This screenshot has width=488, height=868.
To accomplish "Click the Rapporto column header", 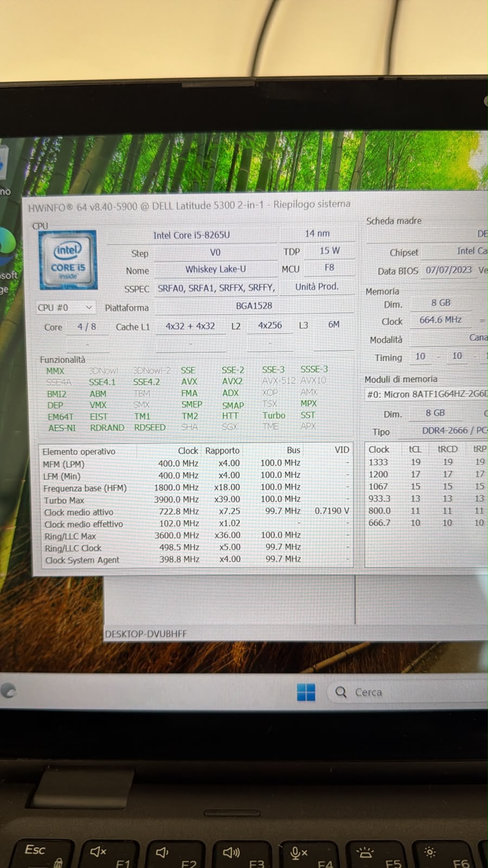I will [222, 451].
